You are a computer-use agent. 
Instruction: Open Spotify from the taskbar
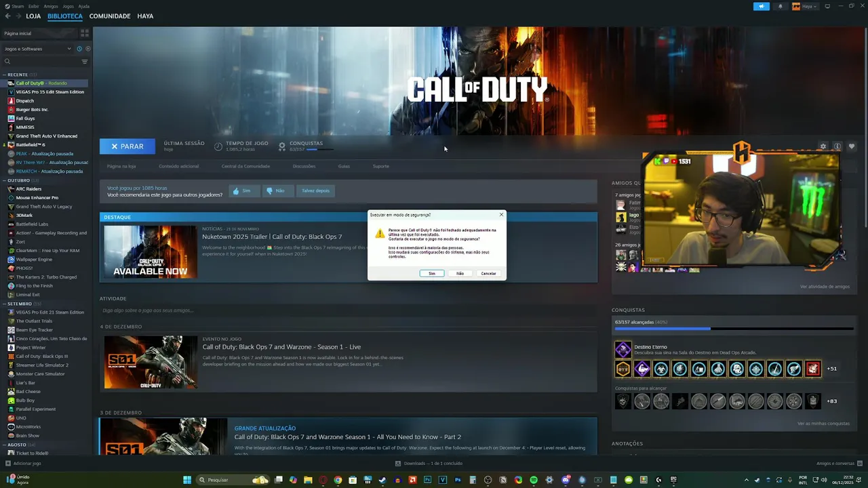534,480
